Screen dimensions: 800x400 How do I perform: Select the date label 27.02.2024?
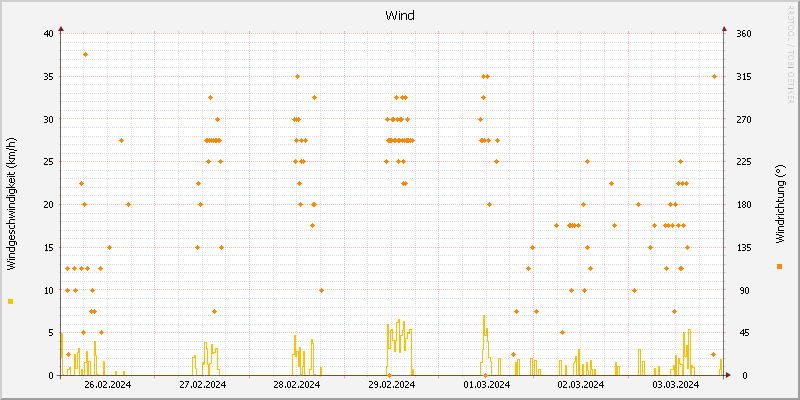pos(203,384)
